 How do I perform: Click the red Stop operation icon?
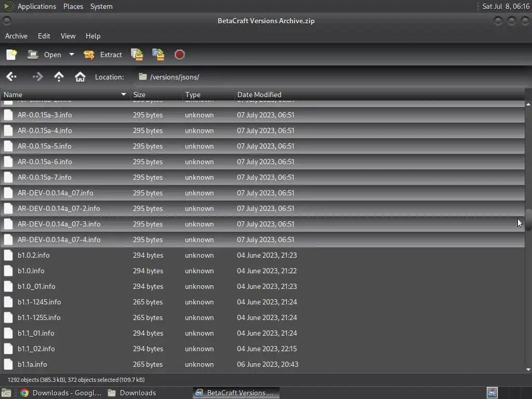pyautogui.click(x=179, y=55)
